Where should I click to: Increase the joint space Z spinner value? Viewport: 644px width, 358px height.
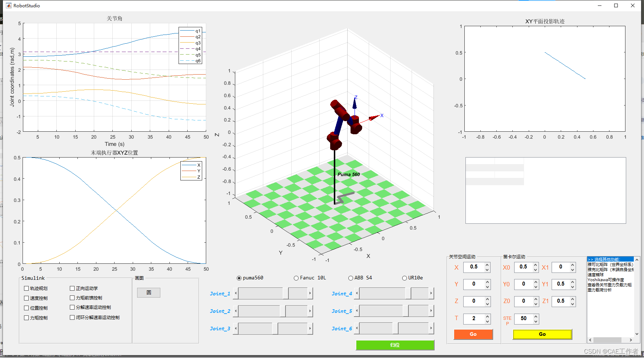pos(487,299)
